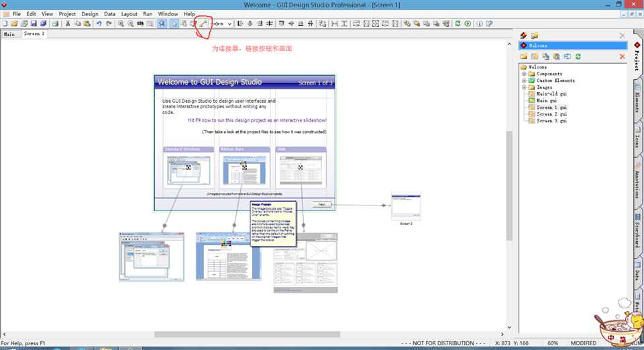Click the canvas horizontal scrollbar thumb

[x=247, y=335]
